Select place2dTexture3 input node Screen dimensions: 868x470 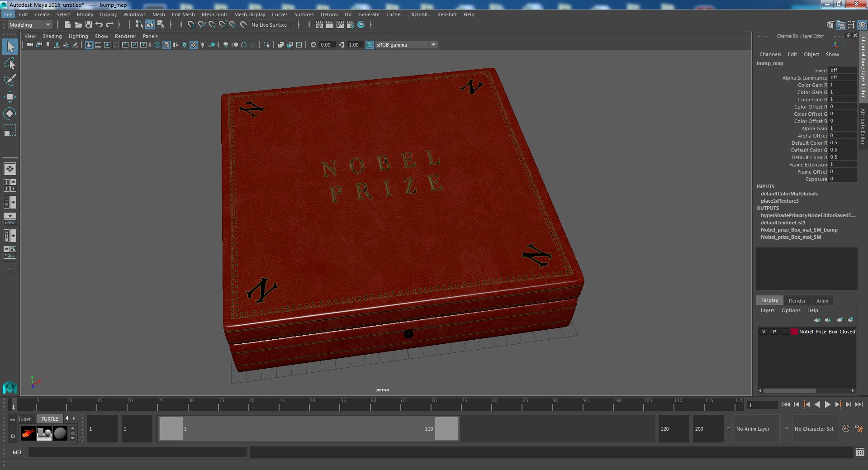[x=779, y=201]
